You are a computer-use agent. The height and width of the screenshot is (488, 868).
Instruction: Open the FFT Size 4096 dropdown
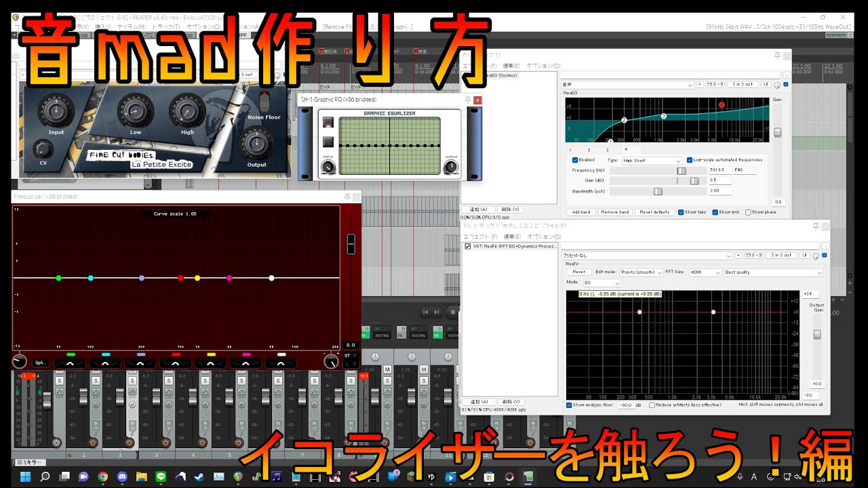click(x=706, y=272)
